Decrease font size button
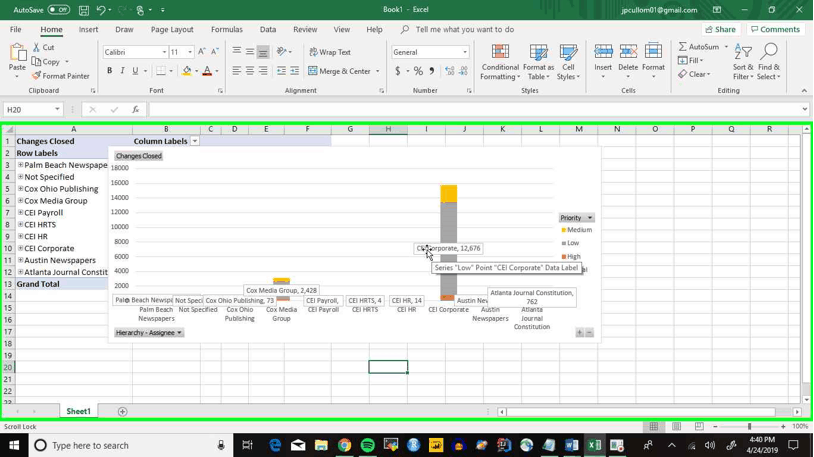This screenshot has width=814, height=457. tap(214, 51)
